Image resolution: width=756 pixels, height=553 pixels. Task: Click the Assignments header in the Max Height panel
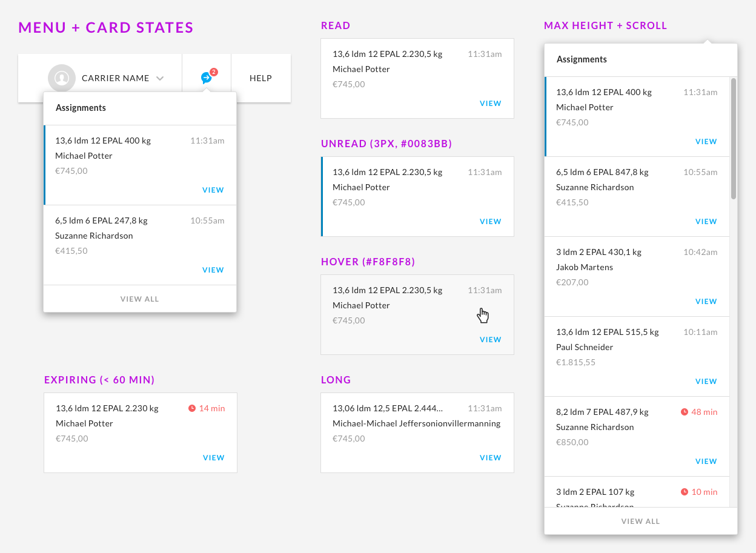pyautogui.click(x=582, y=59)
